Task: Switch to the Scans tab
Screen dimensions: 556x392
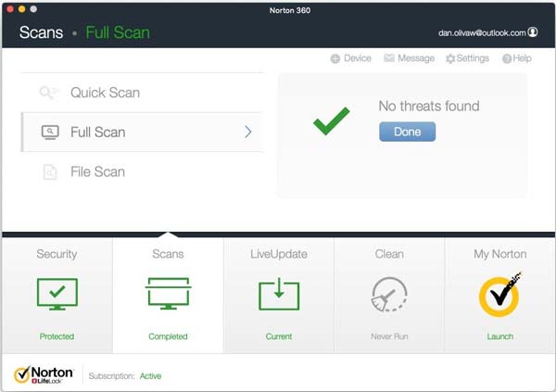Action: pos(168,296)
